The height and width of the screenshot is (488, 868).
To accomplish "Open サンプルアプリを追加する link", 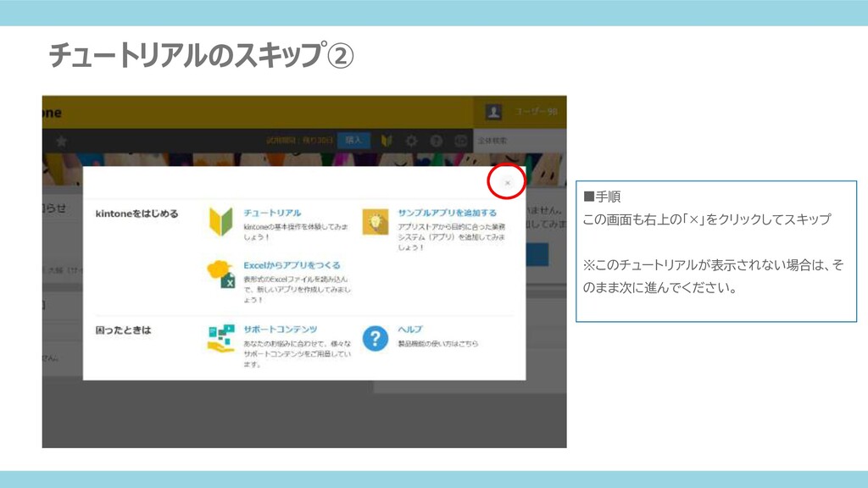I will click(447, 213).
